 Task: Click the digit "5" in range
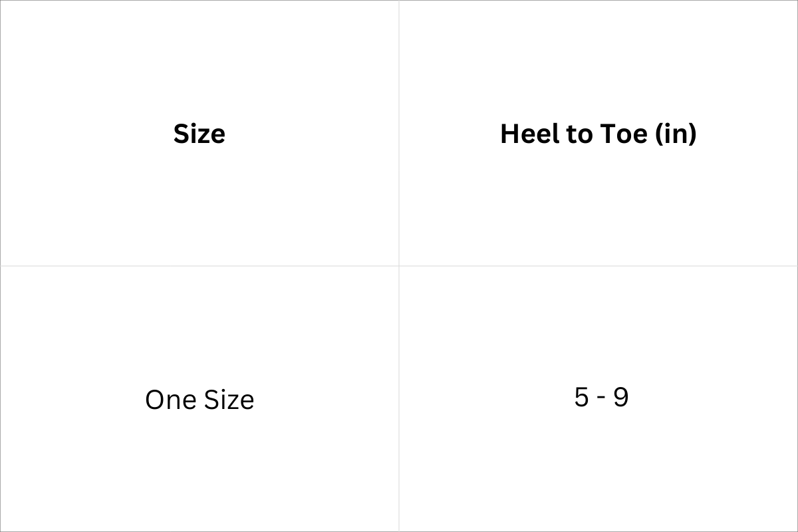tap(581, 398)
